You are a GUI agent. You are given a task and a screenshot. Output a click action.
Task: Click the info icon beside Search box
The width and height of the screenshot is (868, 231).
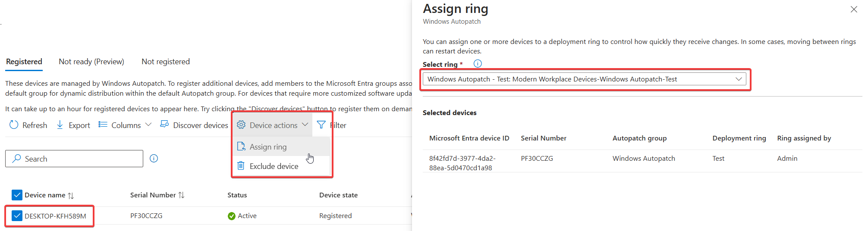coord(154,159)
